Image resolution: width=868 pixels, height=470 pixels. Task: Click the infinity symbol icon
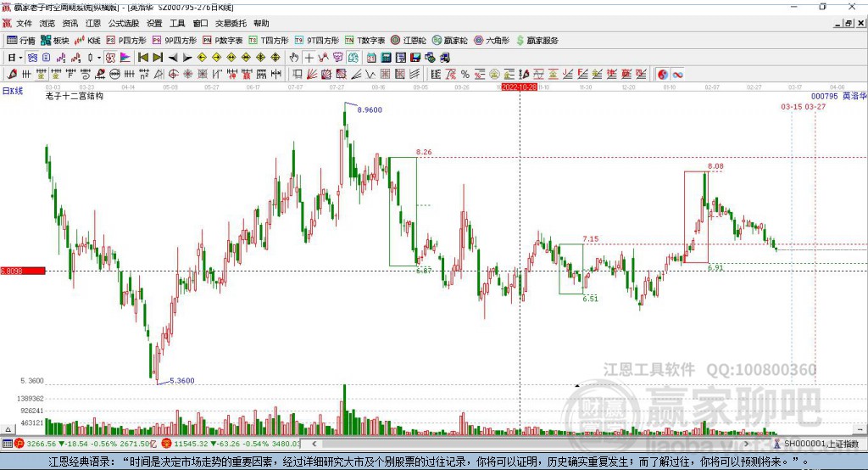pos(678,75)
